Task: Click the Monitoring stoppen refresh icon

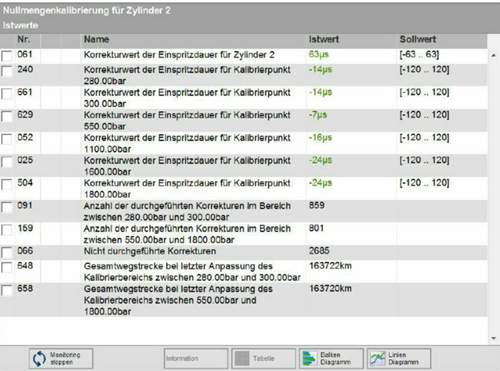Action: click(39, 359)
